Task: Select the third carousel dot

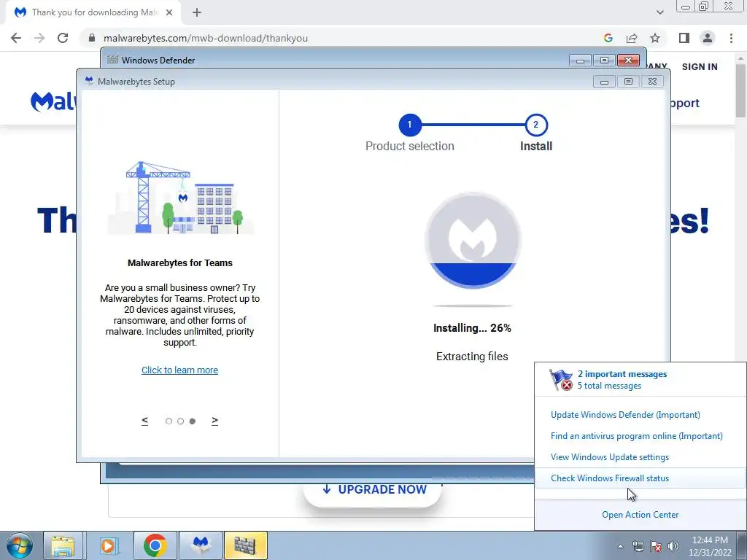Action: click(193, 421)
